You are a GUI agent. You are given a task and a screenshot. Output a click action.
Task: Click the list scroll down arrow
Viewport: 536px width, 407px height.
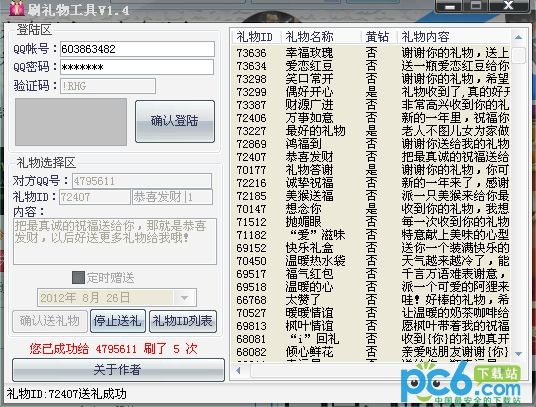pyautogui.click(x=519, y=354)
